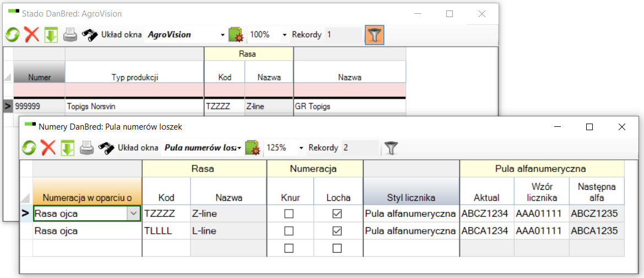Click binoculars search icon in Stado DanBred toolbar
Image resolution: width=644 pixels, height=278 pixels.
[89, 35]
